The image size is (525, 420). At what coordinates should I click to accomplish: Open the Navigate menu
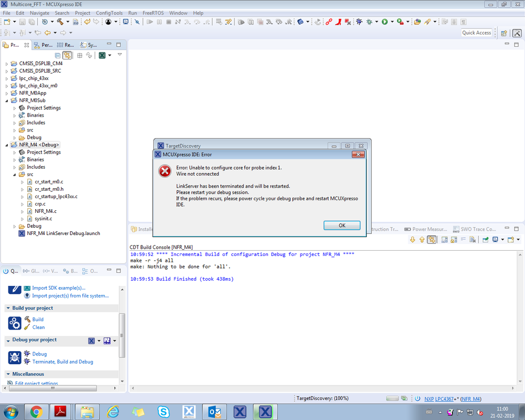(39, 13)
